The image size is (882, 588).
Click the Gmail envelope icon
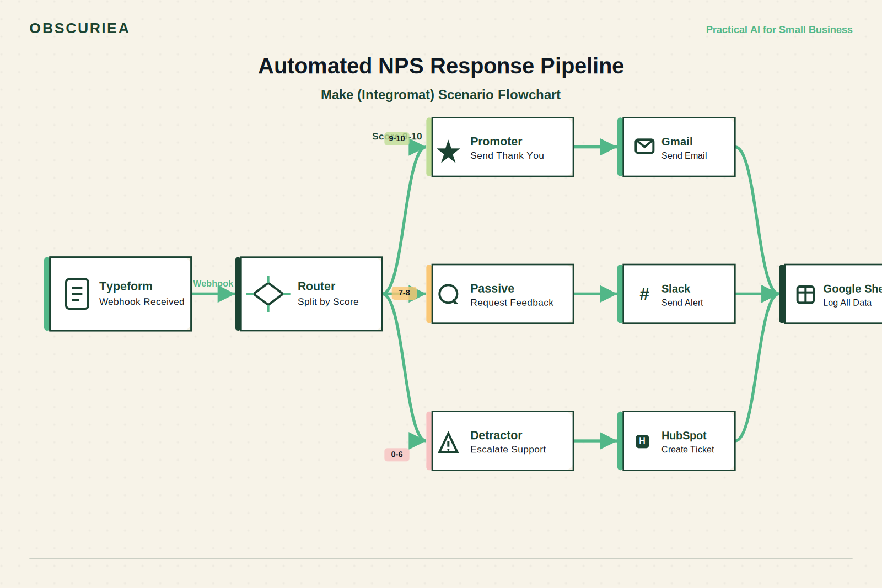pos(644,146)
